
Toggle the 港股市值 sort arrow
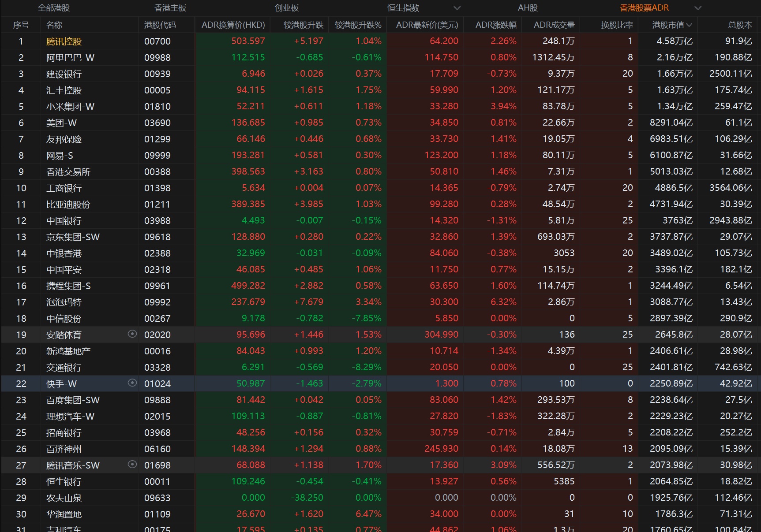pyautogui.click(x=689, y=25)
